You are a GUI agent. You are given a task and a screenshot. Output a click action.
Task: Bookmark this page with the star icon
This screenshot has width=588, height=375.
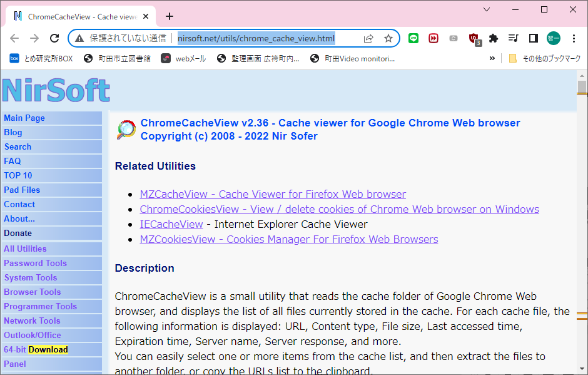coord(388,38)
